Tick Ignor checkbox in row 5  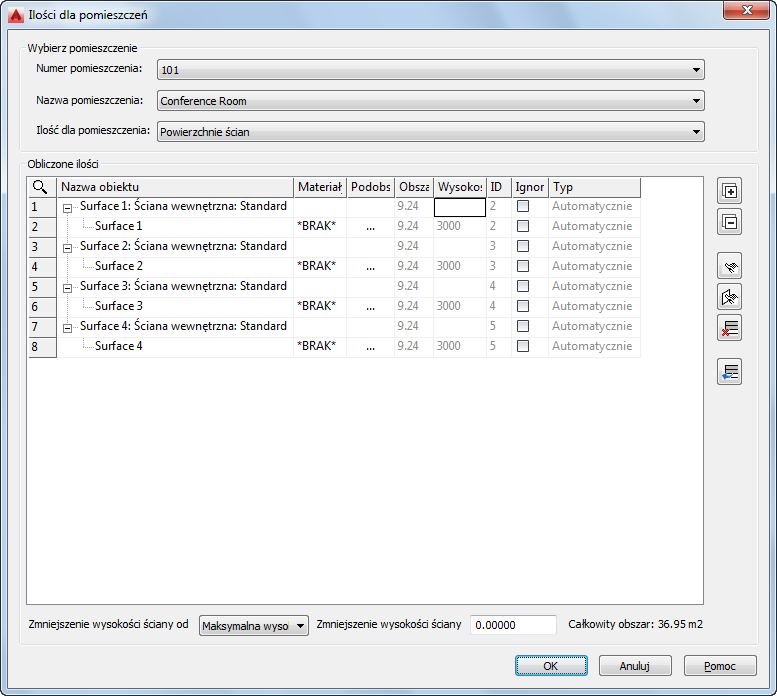click(x=522, y=286)
